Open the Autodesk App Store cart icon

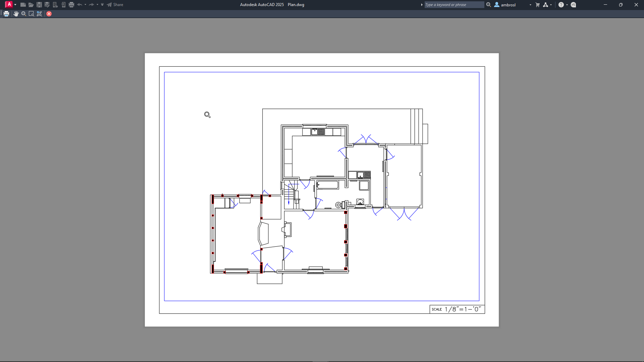[x=538, y=5]
